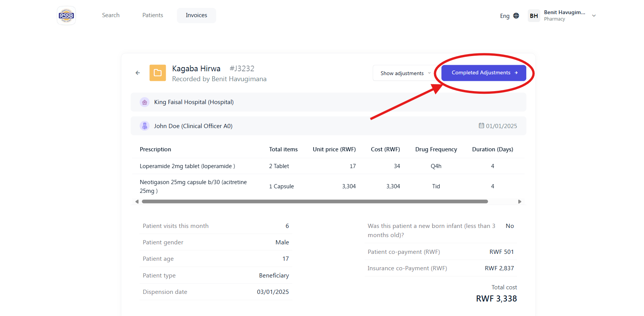Select King Faisal Hospital (Hospital) text

(x=194, y=102)
